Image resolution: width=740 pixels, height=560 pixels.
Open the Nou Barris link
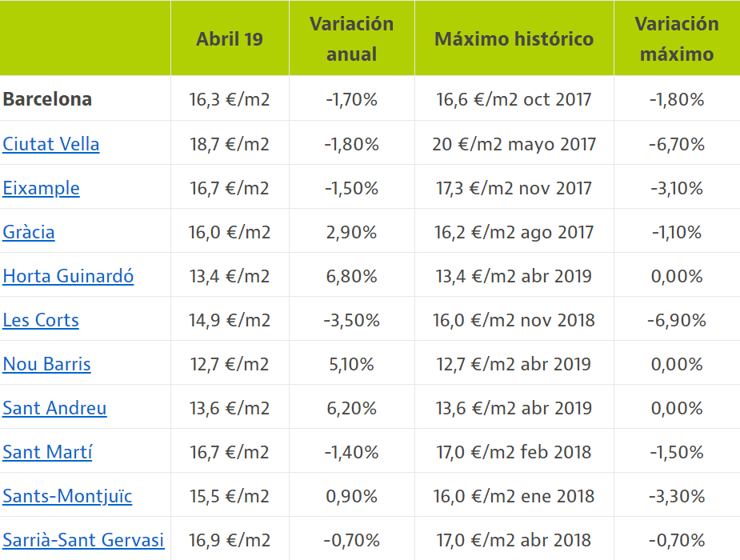pyautogui.click(x=46, y=364)
